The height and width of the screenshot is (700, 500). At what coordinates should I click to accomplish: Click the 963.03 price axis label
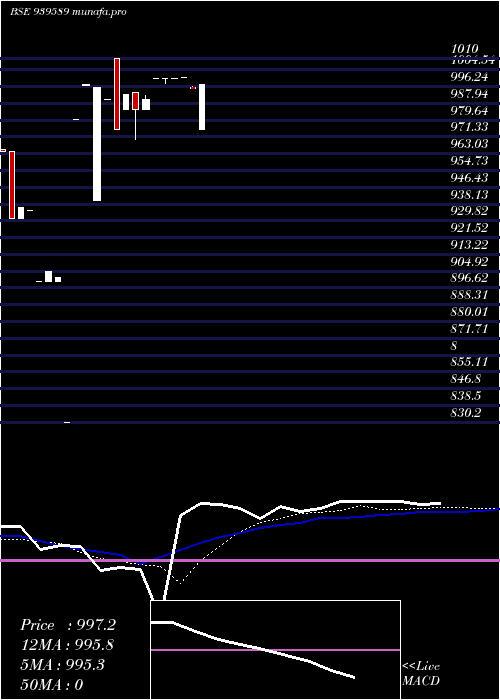click(x=469, y=144)
